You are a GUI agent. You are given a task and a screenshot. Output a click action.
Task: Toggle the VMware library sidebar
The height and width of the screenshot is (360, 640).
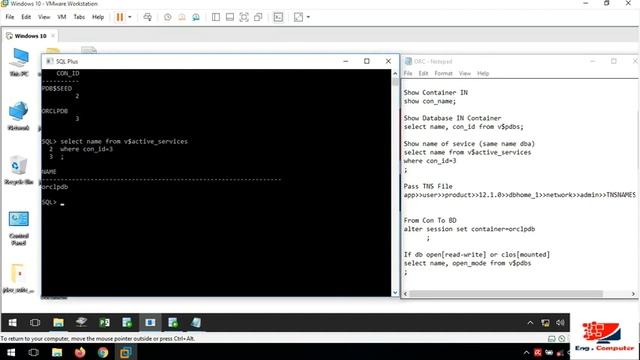click(216, 17)
